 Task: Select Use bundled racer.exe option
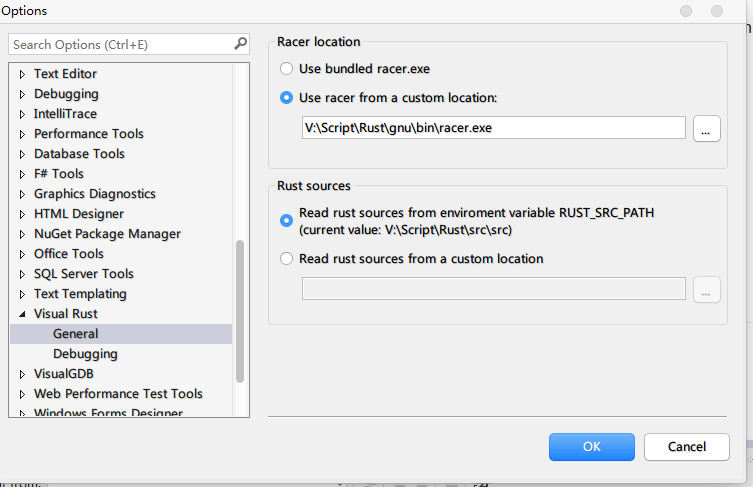tap(287, 69)
